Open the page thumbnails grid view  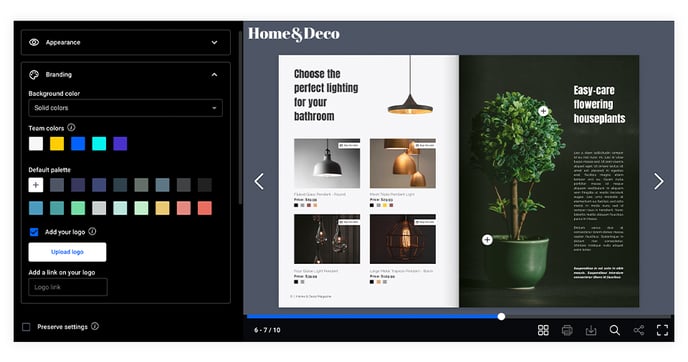click(543, 330)
